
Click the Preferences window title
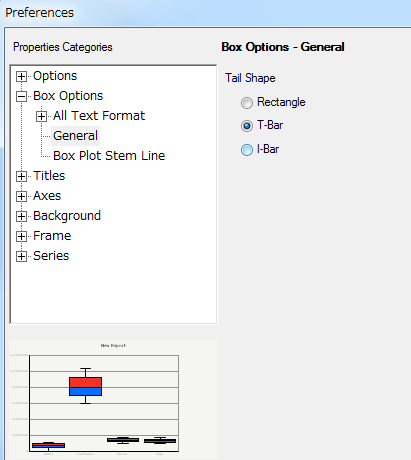[39, 13]
